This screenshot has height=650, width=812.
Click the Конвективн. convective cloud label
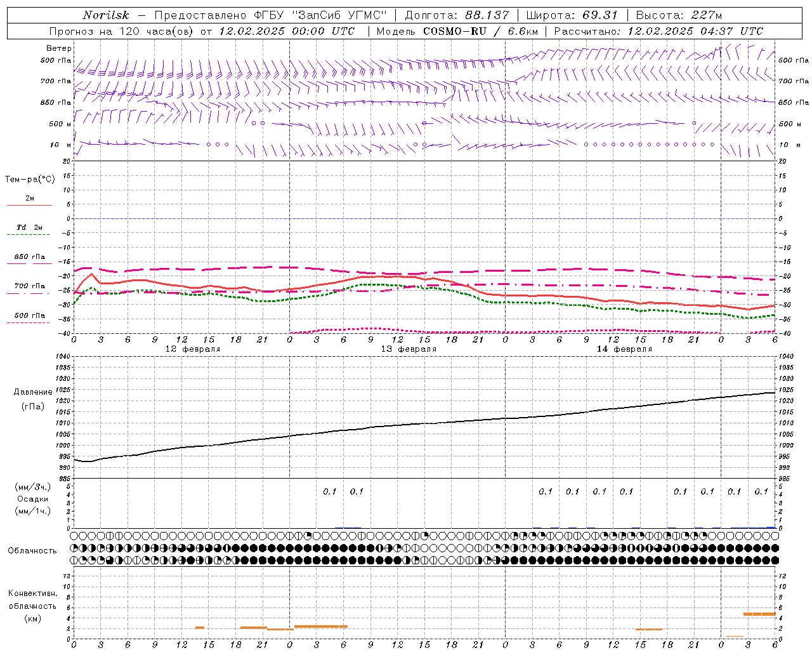33,594
